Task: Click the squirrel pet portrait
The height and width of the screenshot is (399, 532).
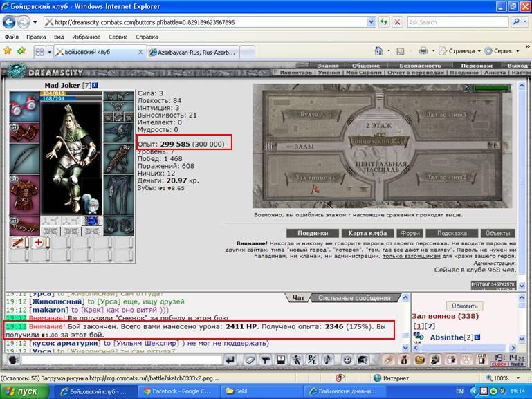Action: tap(91, 203)
